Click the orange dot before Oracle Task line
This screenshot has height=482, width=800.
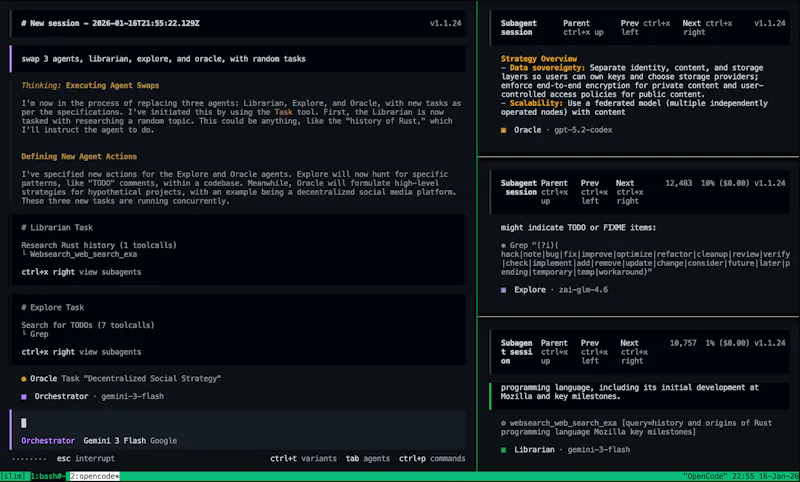tap(24, 378)
